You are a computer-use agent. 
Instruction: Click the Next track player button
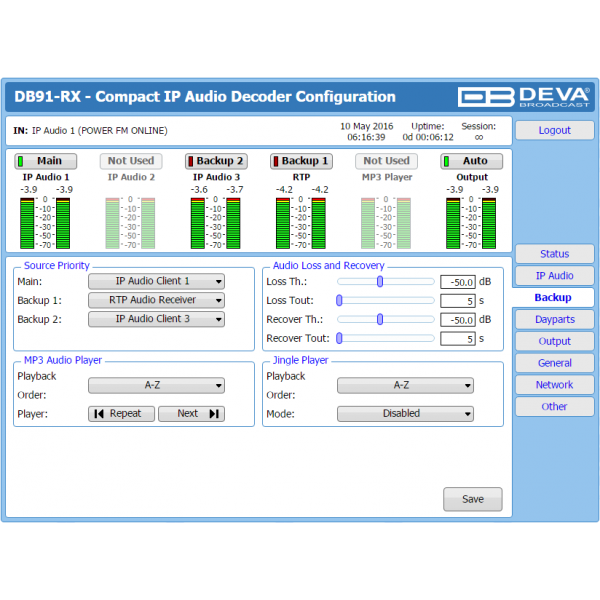coord(191,414)
